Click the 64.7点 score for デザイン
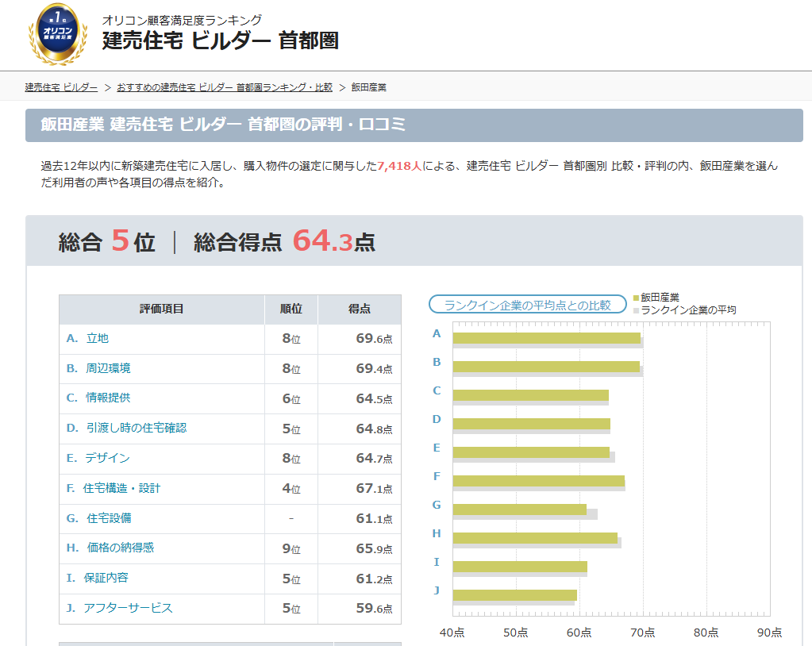The width and height of the screenshot is (812, 646). pos(374,458)
